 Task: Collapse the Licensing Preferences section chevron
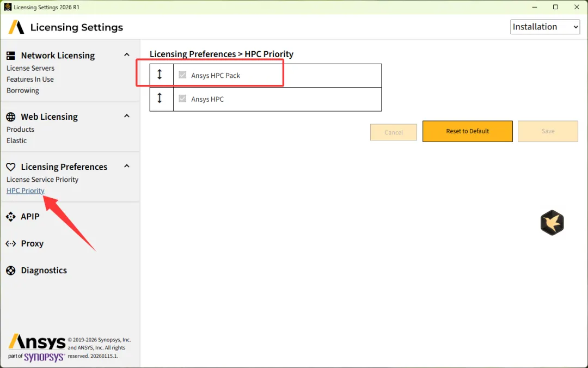(127, 166)
